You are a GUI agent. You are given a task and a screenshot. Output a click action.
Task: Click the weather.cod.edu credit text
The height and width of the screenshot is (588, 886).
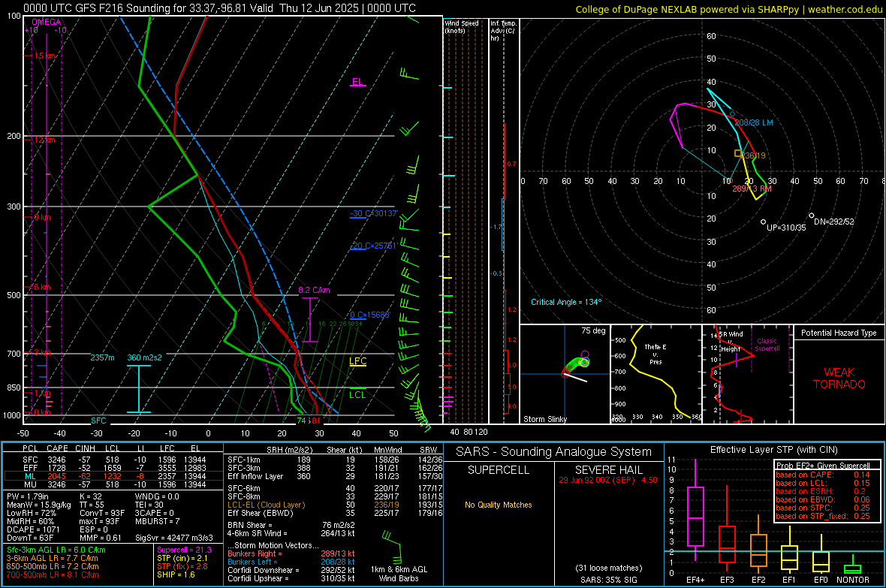point(728,9)
